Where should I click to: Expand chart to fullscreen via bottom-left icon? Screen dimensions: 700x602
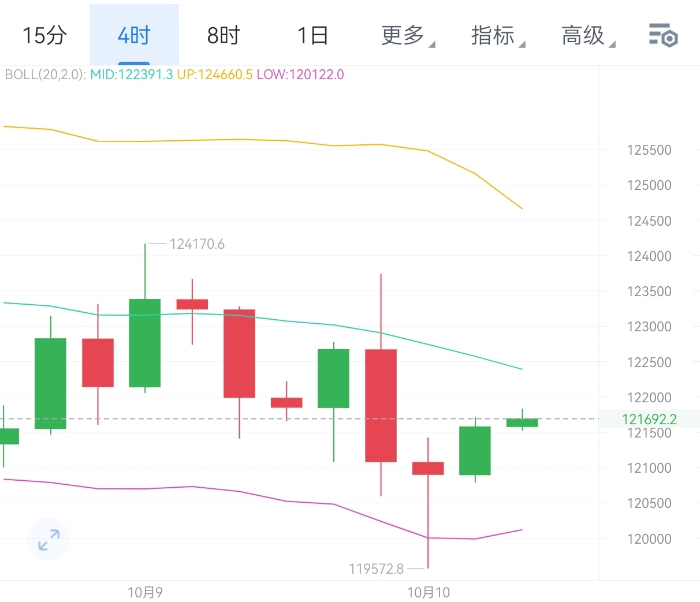click(x=49, y=539)
